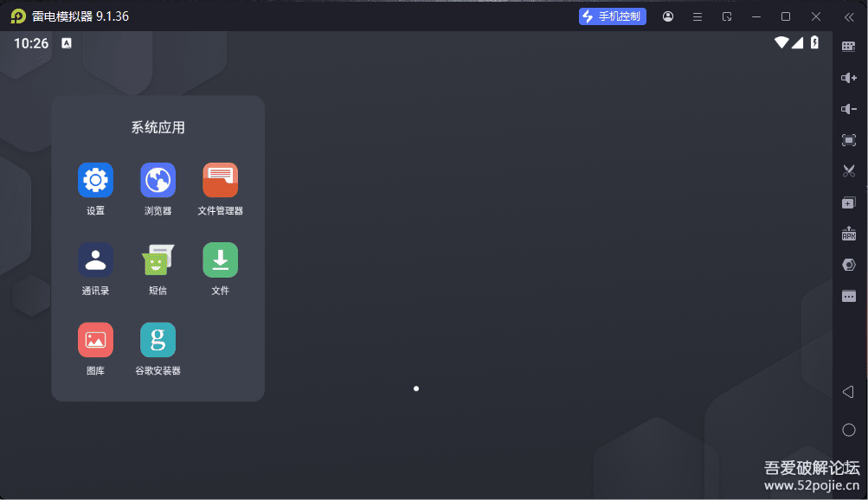Launch the 浏览器 browser app
This screenshot has width=868, height=500.
pos(158,180)
